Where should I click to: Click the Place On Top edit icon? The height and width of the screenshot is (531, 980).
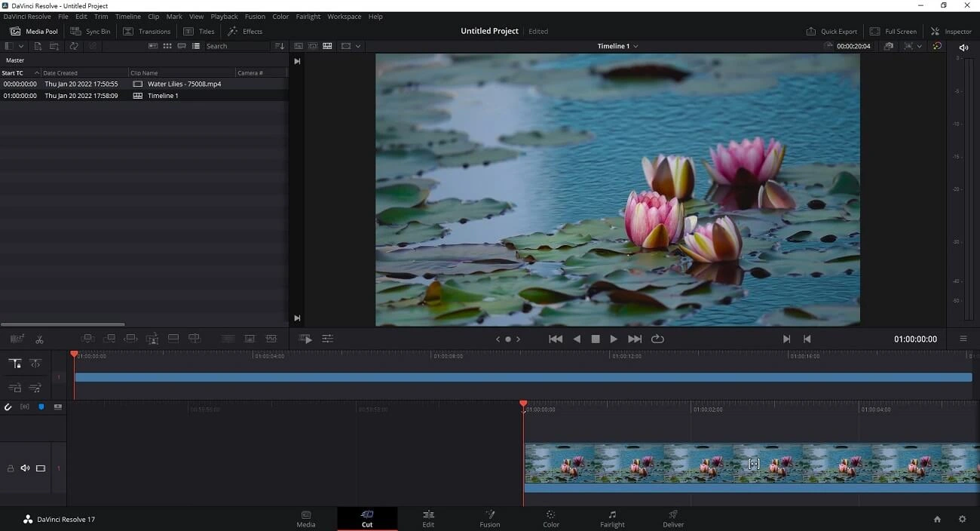click(173, 339)
